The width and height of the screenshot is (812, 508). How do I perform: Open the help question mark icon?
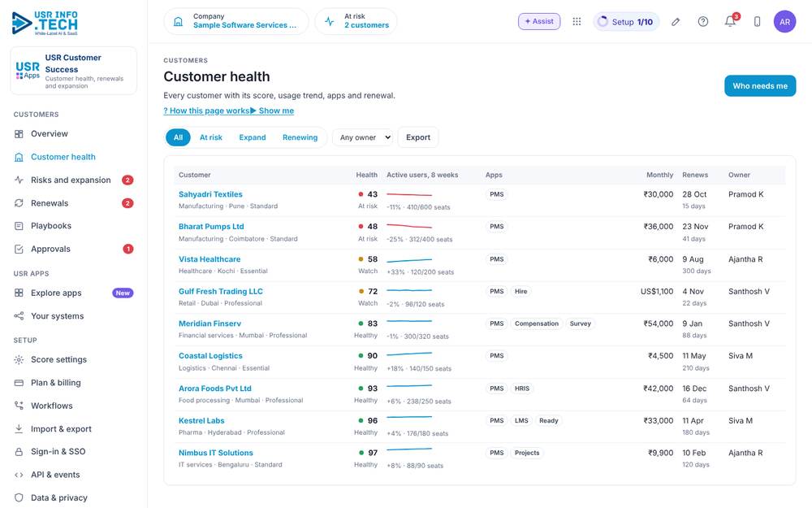coord(702,22)
